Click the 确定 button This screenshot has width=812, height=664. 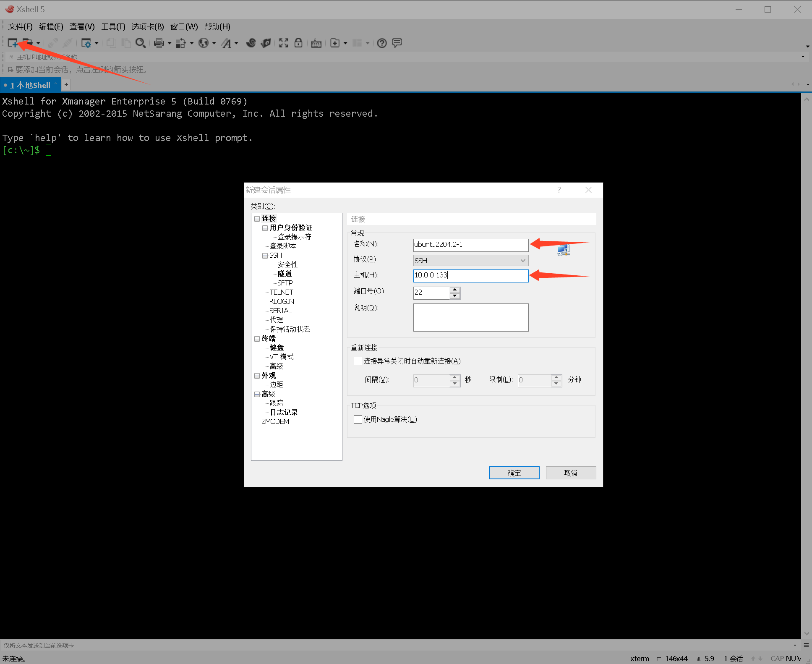tap(514, 473)
